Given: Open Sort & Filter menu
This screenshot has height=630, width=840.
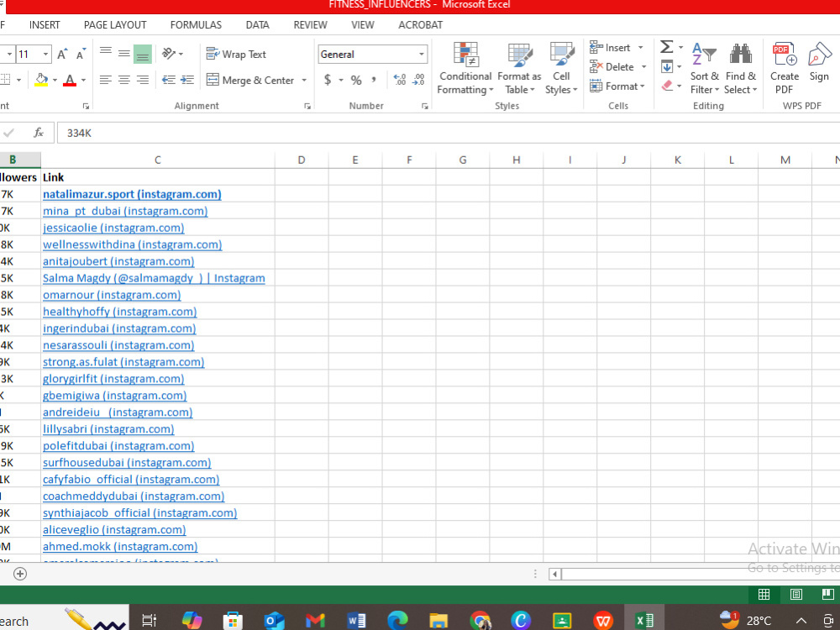Looking at the screenshot, I should [x=705, y=69].
